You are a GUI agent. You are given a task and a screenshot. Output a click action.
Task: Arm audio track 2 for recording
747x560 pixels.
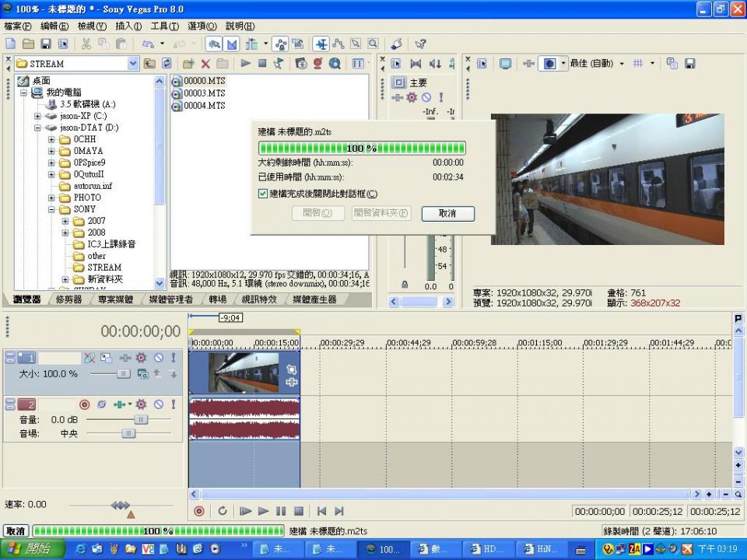[x=84, y=404]
